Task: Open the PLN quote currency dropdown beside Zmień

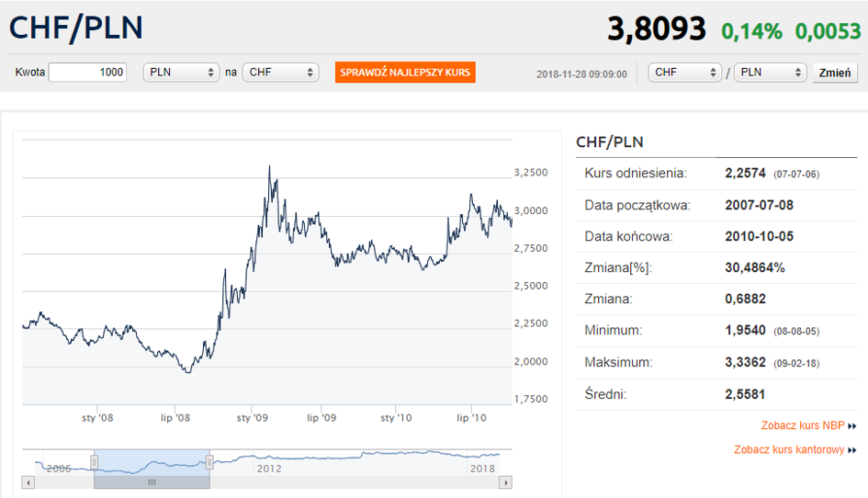Action: click(x=770, y=72)
